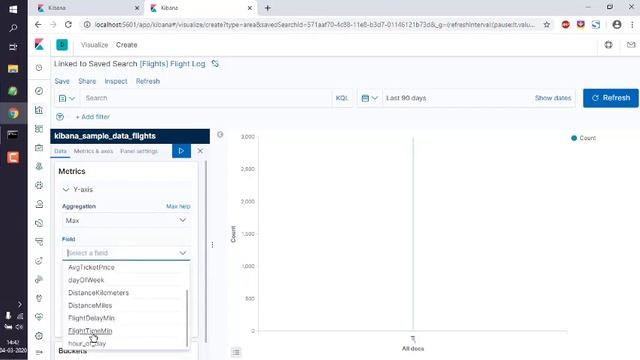Open Recently viewed clock icon in sidebar
The width and height of the screenshot is (640, 360).
[x=39, y=68]
